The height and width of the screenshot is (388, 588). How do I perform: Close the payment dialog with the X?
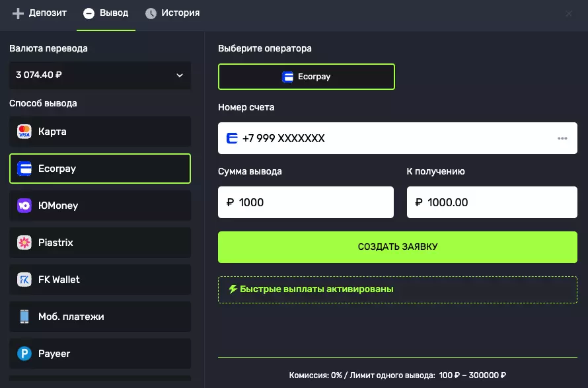click(x=569, y=13)
